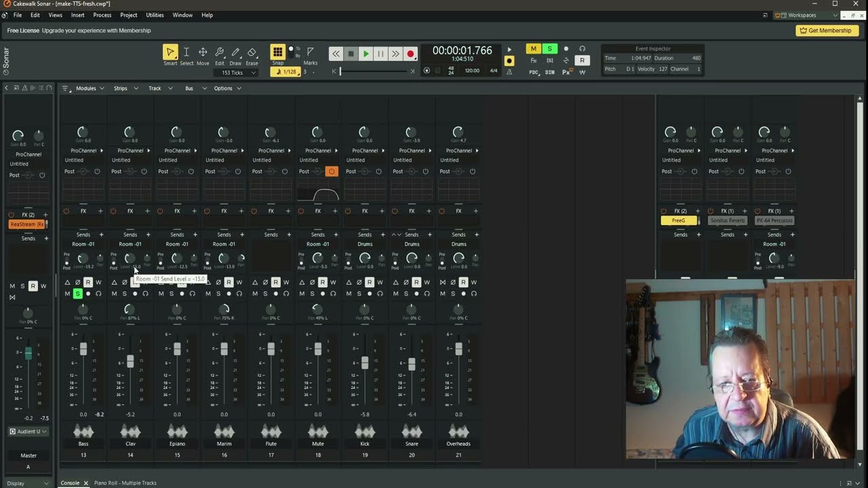Click the Bass track icon
The width and height of the screenshot is (868, 488).
[83, 431]
